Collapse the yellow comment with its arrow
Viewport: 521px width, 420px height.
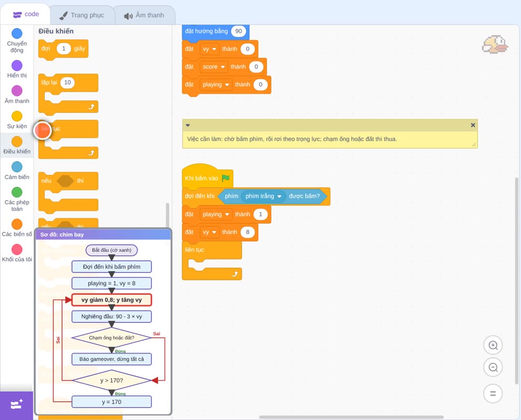tap(188, 125)
